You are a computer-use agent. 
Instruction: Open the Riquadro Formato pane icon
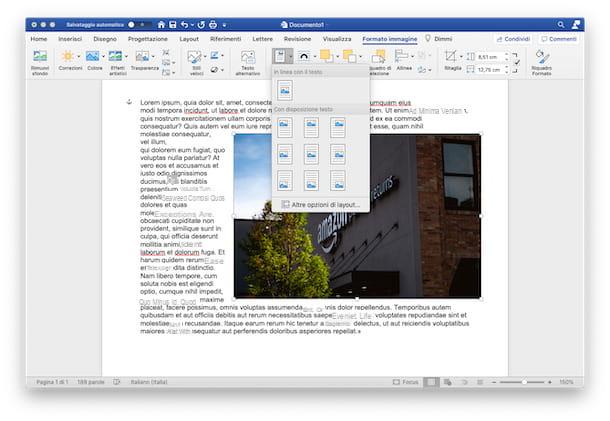tap(542, 57)
